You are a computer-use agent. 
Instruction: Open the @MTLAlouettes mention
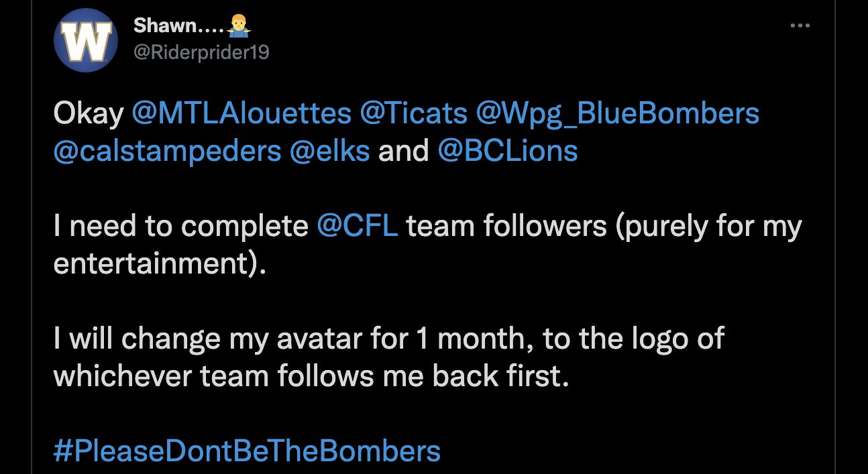(241, 113)
